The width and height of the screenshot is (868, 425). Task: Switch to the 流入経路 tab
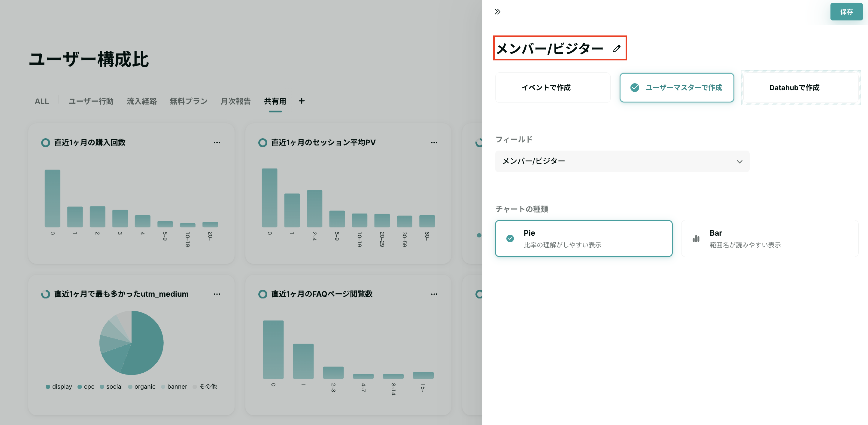[141, 101]
